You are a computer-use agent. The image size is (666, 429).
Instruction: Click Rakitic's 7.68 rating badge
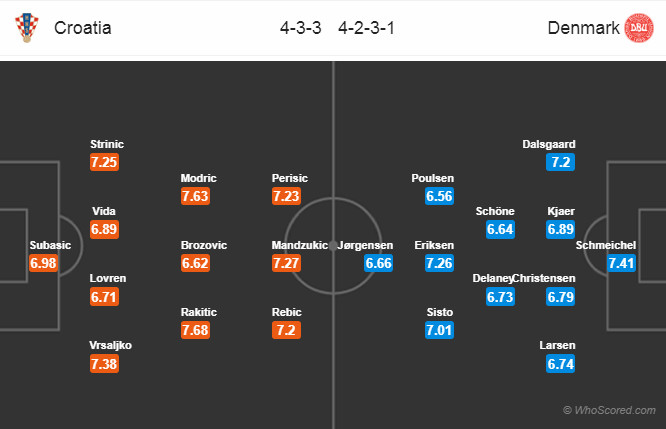pyautogui.click(x=195, y=329)
